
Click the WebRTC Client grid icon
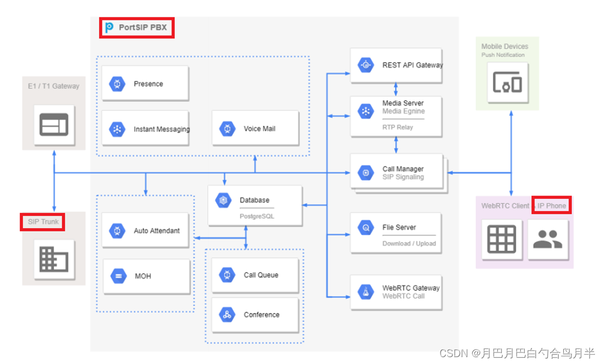point(501,240)
